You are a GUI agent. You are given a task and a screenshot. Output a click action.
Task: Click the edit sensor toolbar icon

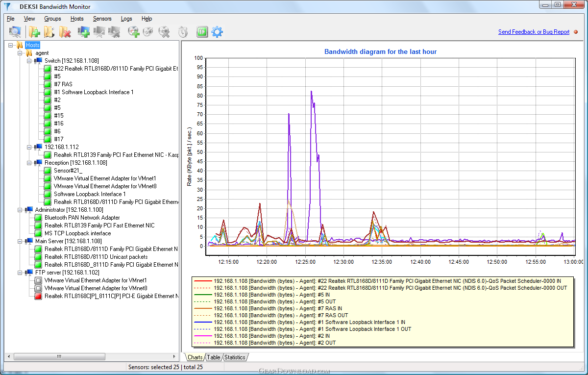pos(148,32)
